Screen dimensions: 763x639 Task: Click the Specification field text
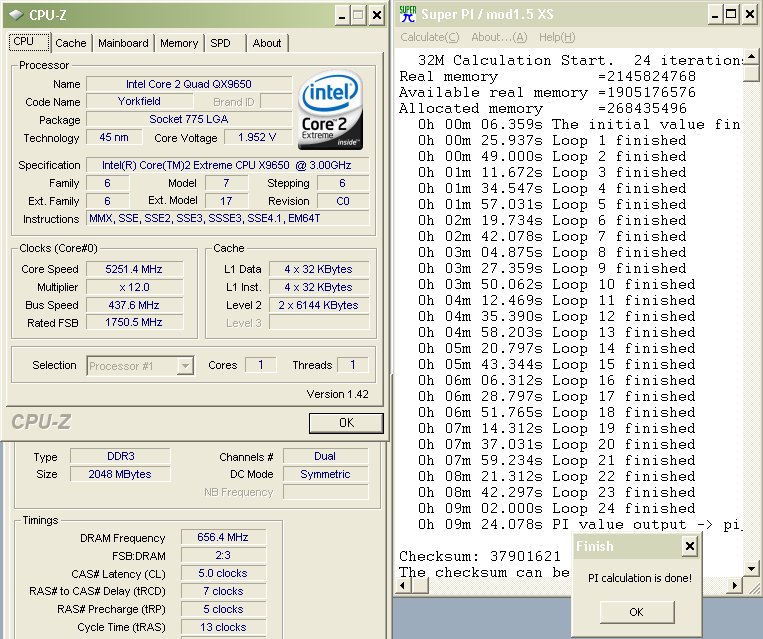[227, 165]
